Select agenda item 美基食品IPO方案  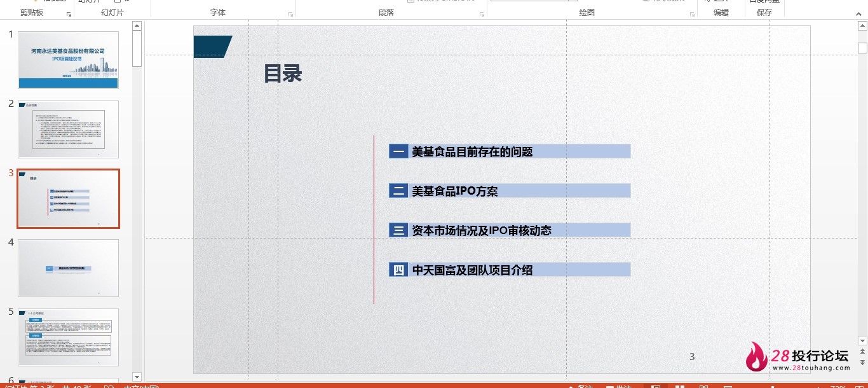click(x=455, y=191)
